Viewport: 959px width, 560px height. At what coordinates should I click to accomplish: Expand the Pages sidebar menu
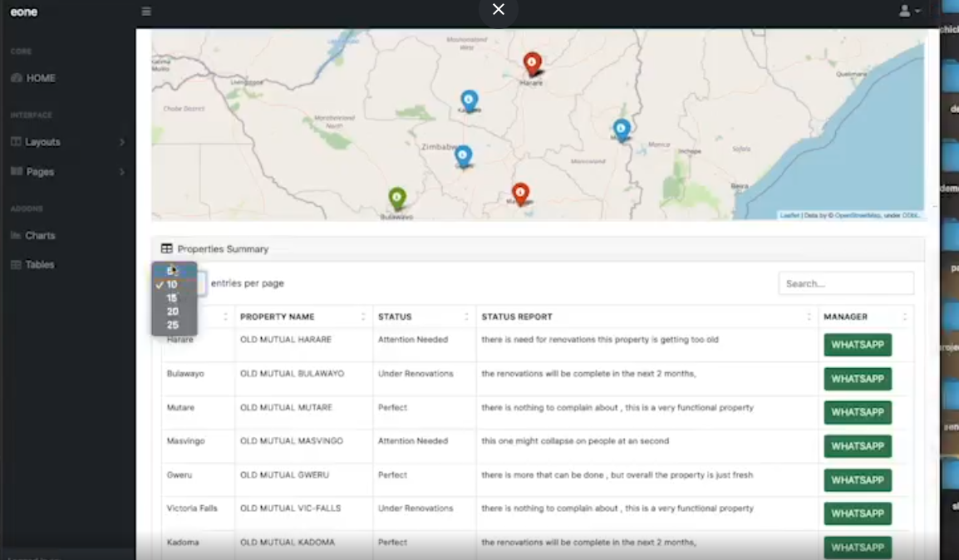pos(68,172)
